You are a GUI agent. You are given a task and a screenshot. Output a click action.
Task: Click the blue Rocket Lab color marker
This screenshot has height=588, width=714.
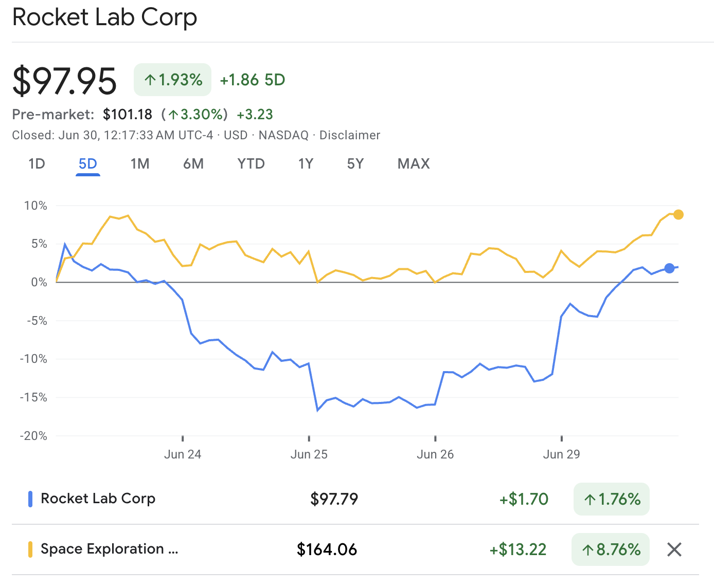(30, 499)
